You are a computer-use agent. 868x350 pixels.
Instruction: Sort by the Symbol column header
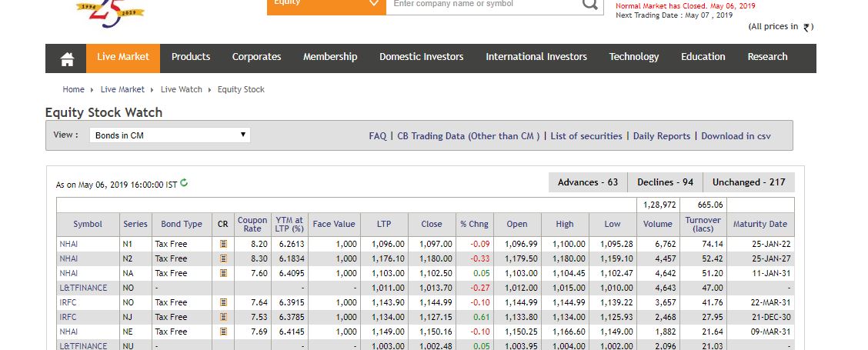coord(88,225)
